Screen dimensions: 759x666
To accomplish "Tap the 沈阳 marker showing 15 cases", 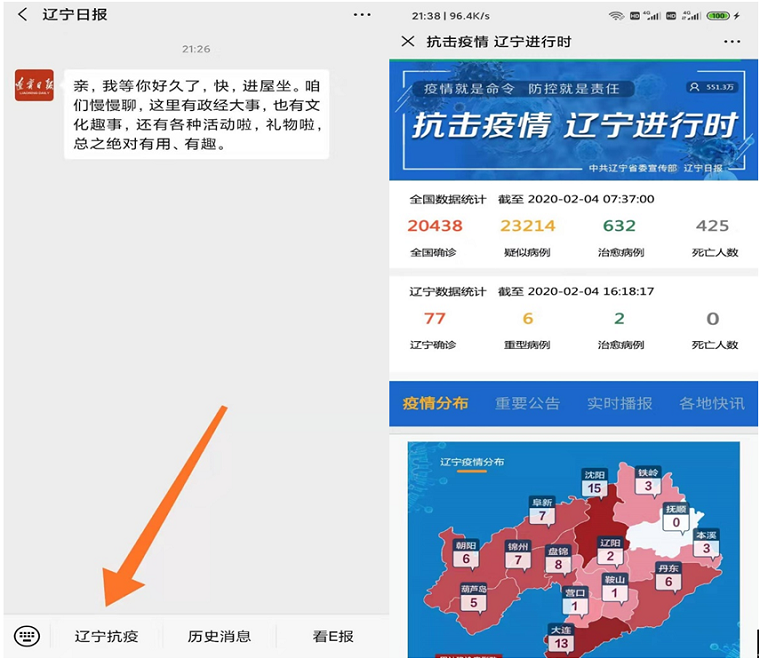I will pyautogui.click(x=595, y=483).
